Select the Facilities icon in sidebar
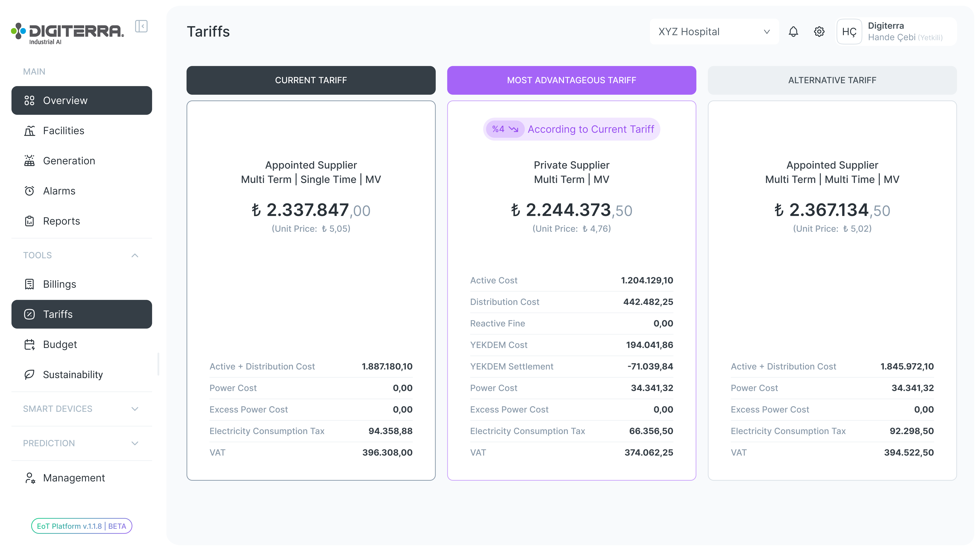Viewport: 980px width, 551px height. point(30,131)
